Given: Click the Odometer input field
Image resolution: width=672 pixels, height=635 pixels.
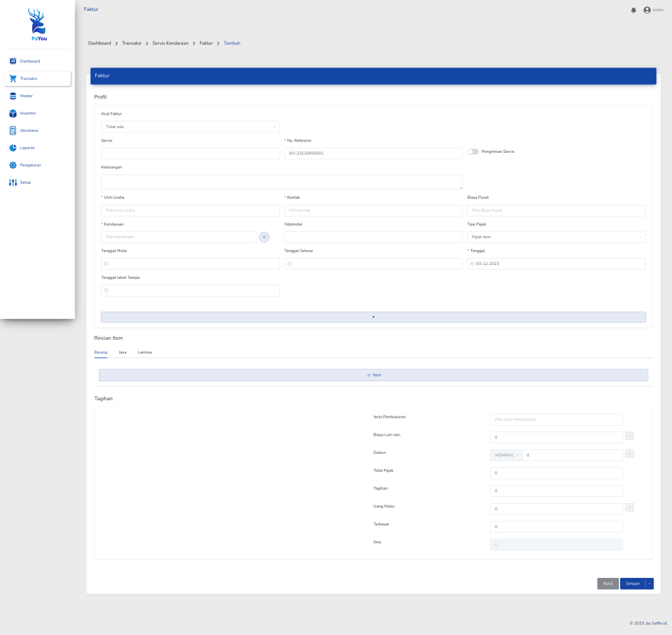Looking at the screenshot, I should click(x=373, y=237).
